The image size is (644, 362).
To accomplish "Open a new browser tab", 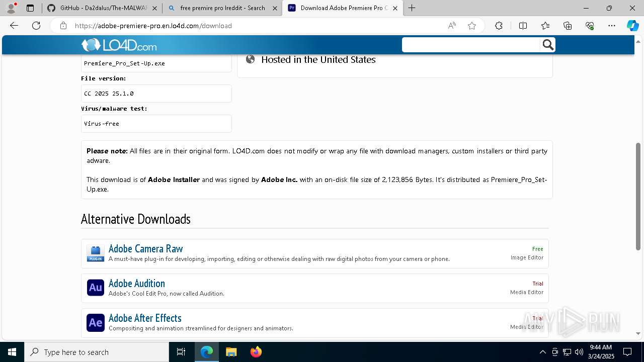I will [x=412, y=8].
